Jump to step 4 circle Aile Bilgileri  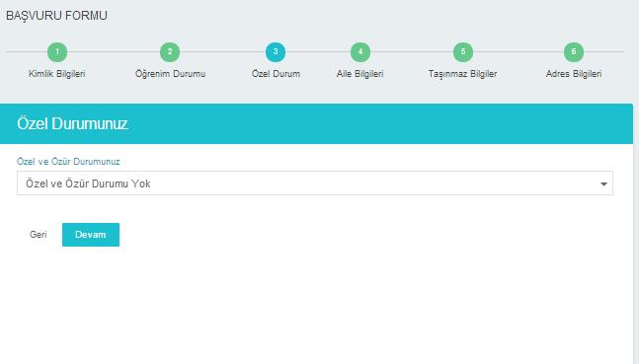(360, 52)
